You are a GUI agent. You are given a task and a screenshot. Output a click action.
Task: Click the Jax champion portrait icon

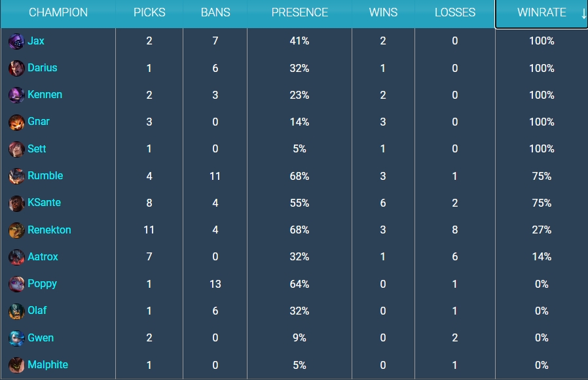tap(16, 41)
